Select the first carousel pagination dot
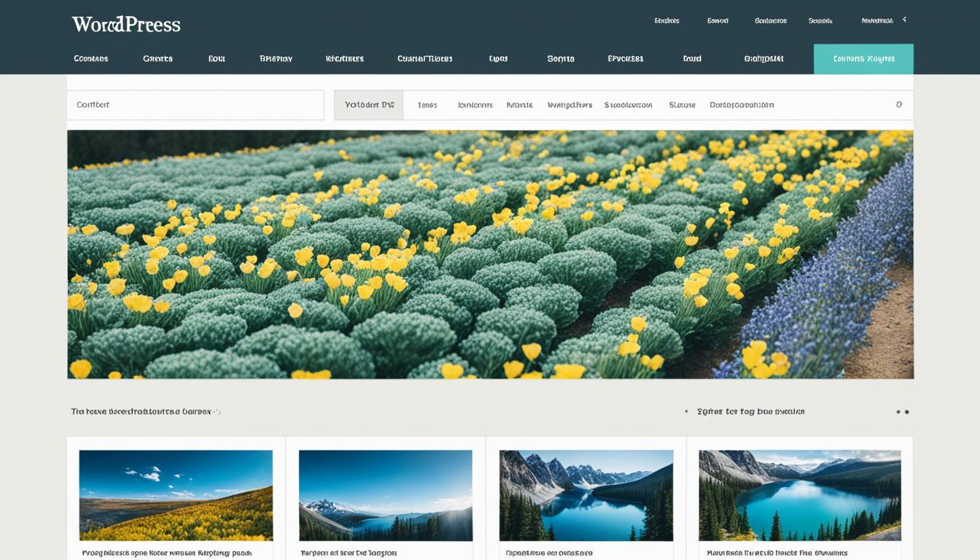The height and width of the screenshot is (560, 980). [x=897, y=411]
